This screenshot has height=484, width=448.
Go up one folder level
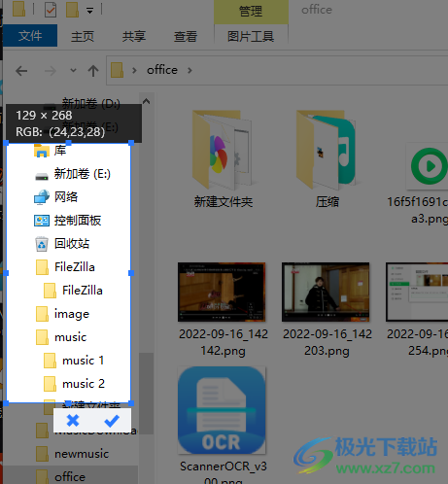93,71
